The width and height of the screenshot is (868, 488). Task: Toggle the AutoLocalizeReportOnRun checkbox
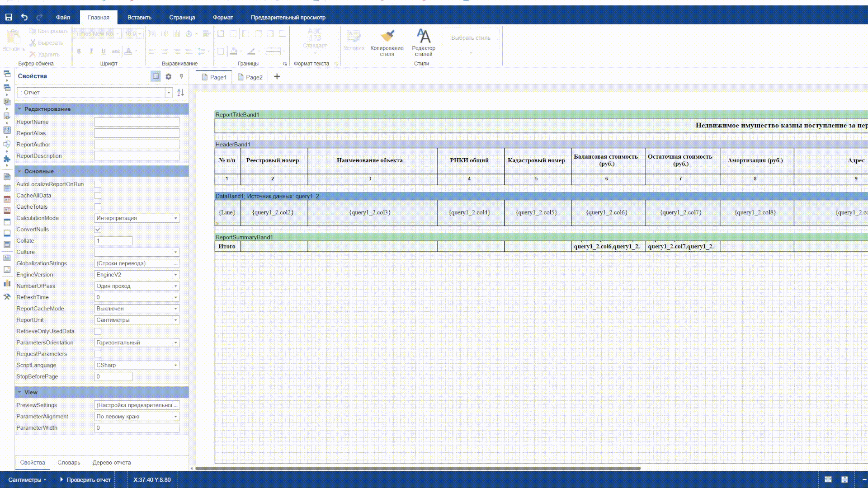[x=98, y=184]
